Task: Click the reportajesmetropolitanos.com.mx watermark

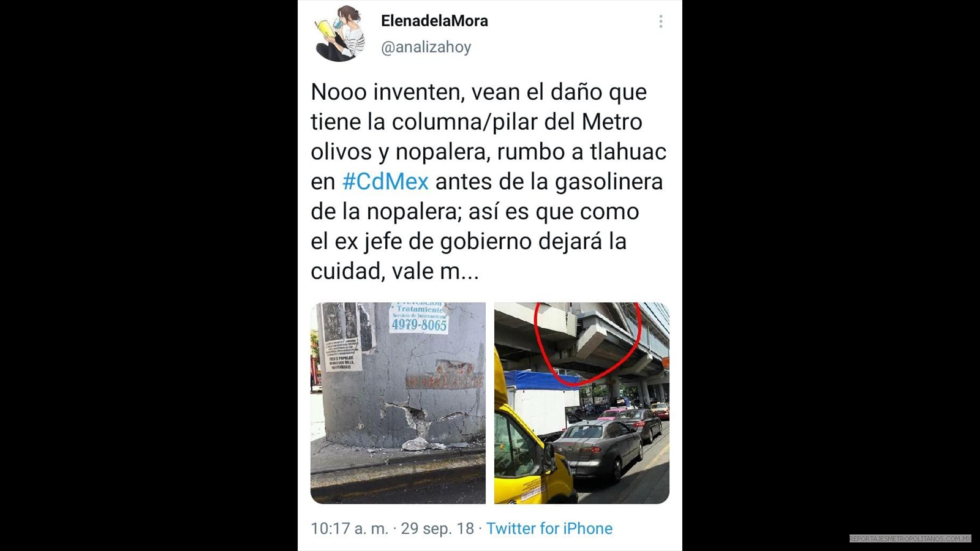Action: [910, 539]
